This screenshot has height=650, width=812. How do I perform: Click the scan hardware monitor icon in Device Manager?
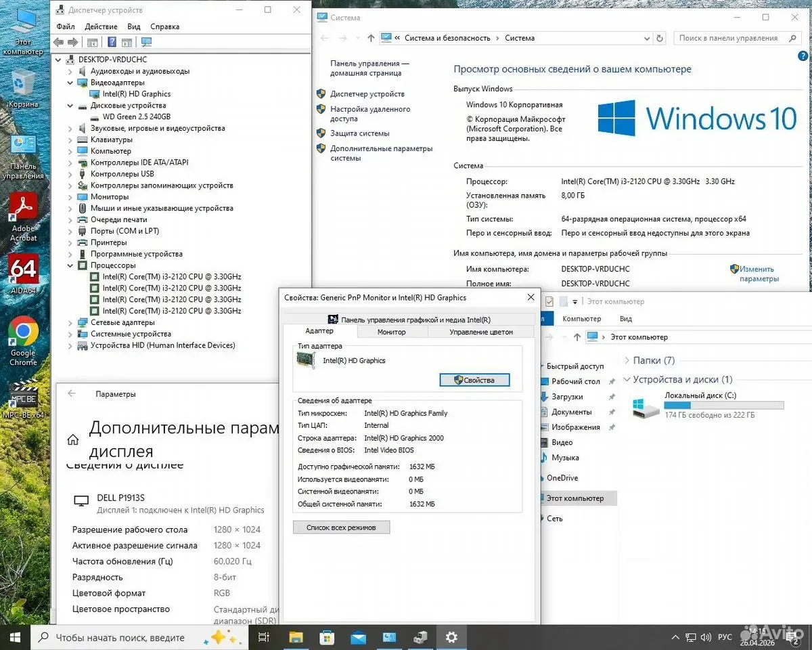(146, 42)
